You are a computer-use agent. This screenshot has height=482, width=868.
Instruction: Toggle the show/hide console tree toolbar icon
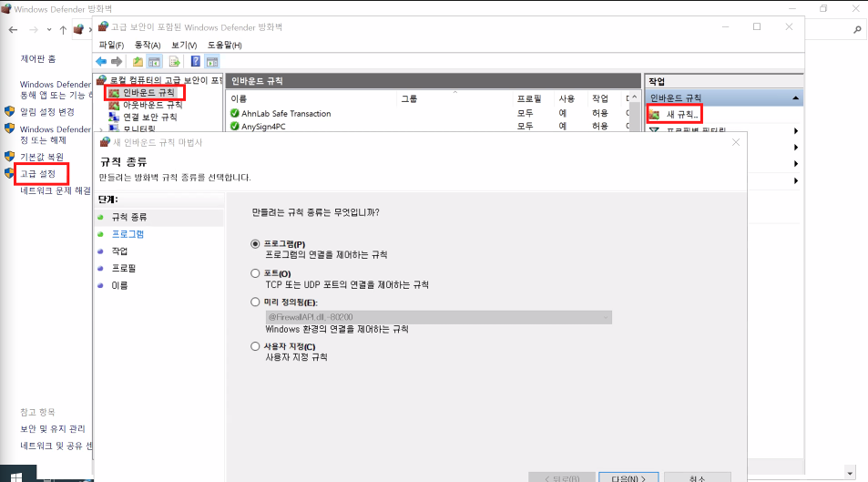155,61
